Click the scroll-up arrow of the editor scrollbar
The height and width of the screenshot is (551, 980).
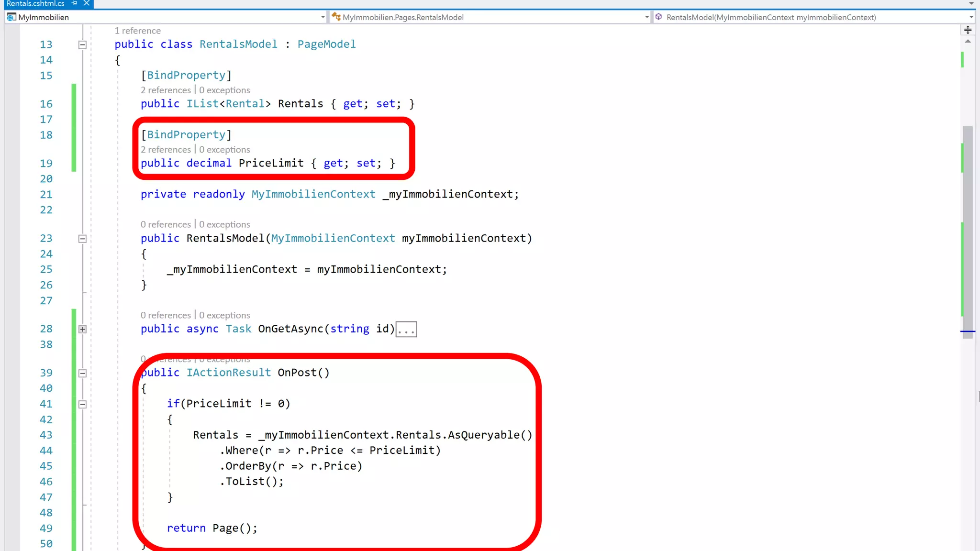[968, 42]
